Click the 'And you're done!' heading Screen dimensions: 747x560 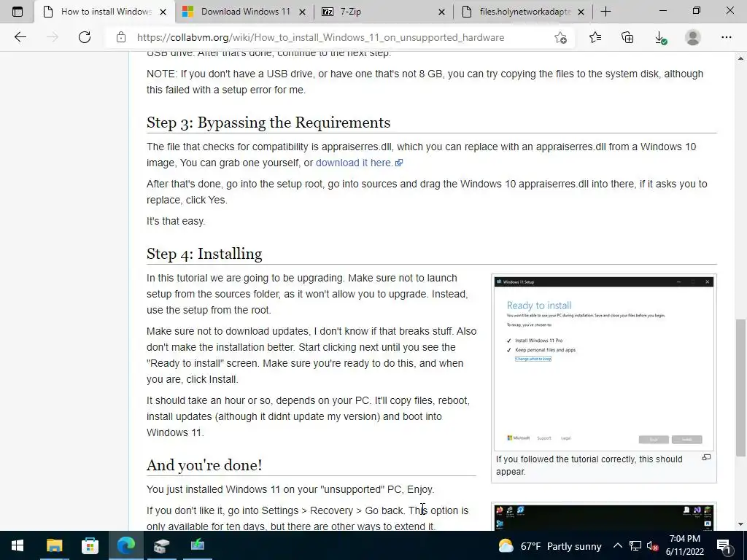204,464
